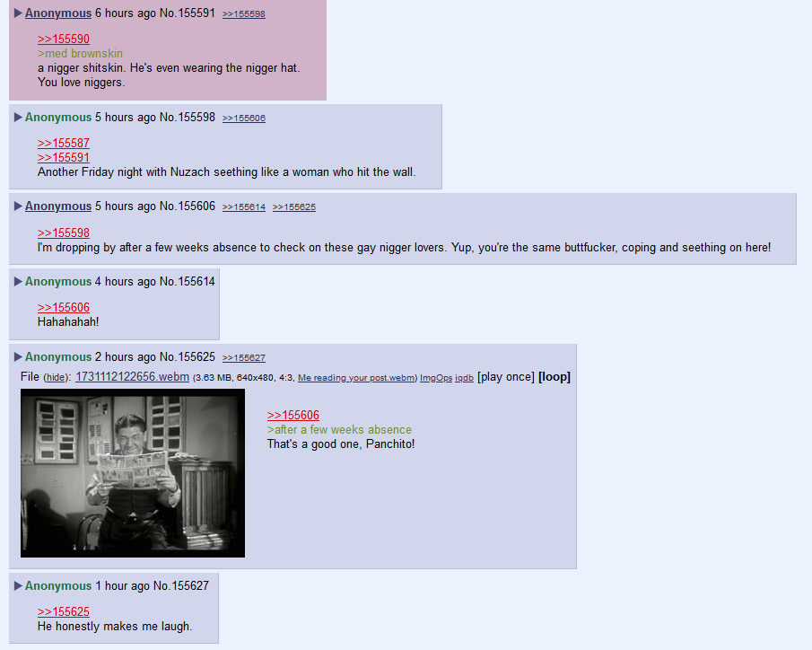Open the post menu arrow for post No.155591
Viewport: 812px width, 650px height.
coord(18,13)
